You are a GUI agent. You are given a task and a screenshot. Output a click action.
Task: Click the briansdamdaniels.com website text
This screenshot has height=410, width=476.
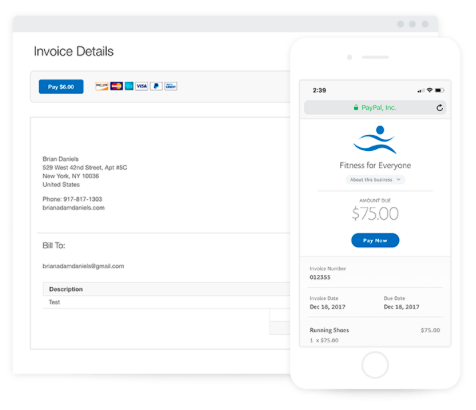pos(74,208)
